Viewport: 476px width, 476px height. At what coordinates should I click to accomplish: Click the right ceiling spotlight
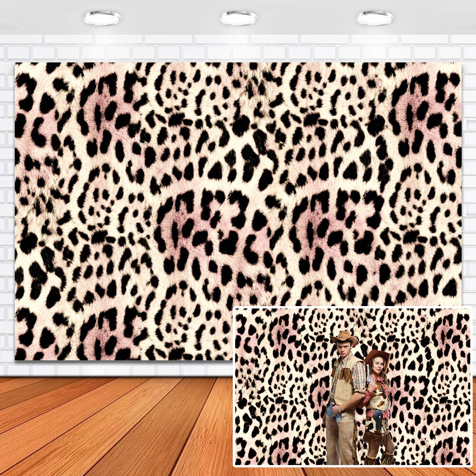click(x=375, y=18)
